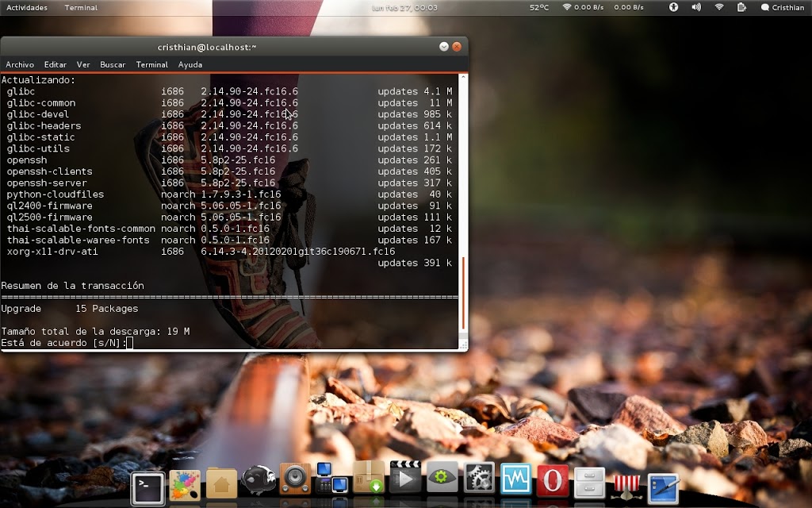Open the Buscar menu in the terminal
The height and width of the screenshot is (508, 812).
pos(113,64)
